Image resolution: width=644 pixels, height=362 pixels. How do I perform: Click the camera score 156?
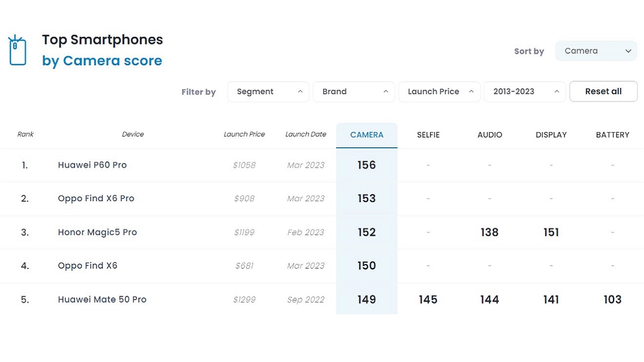pyautogui.click(x=367, y=165)
